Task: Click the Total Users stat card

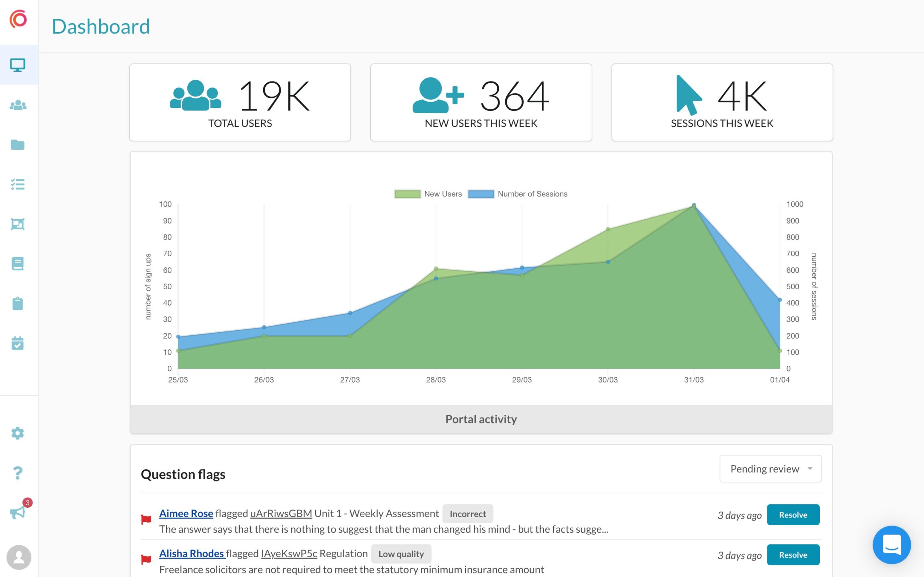Action: point(240,102)
